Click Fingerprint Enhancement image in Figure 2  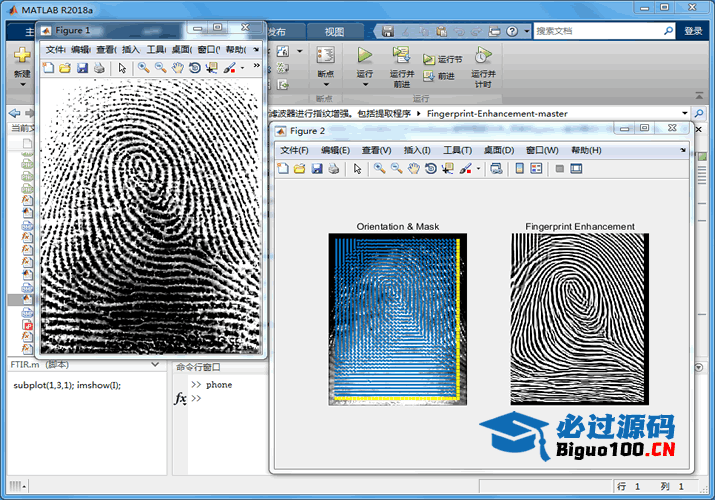580,319
